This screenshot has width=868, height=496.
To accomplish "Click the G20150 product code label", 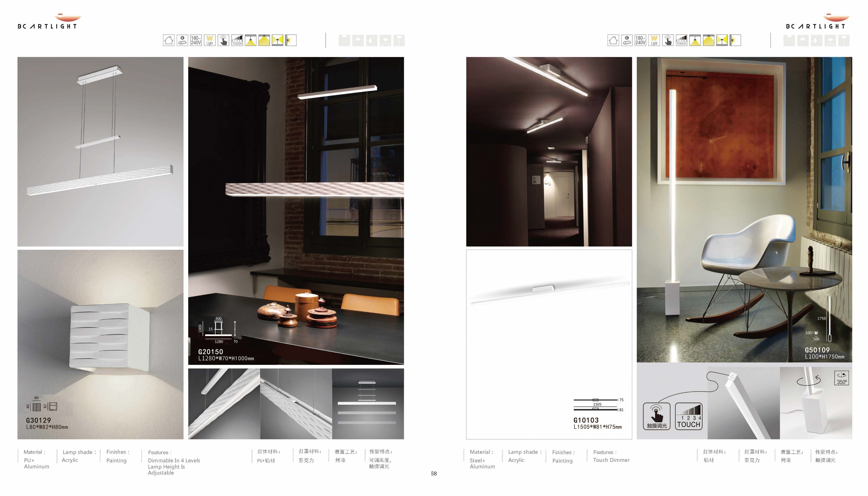I will [210, 352].
